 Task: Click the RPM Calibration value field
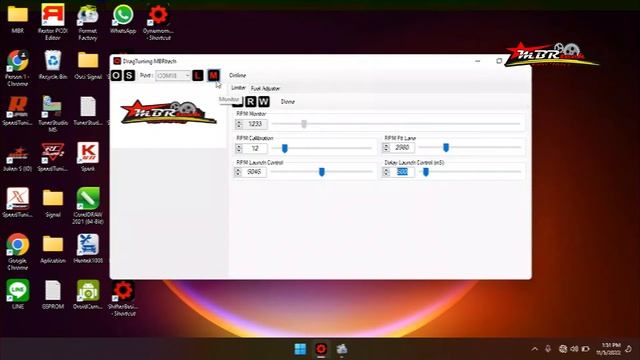[256, 148]
